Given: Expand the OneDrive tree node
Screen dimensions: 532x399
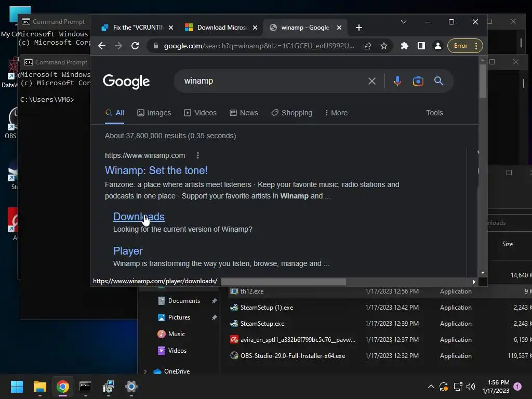Looking at the screenshot, I should (145, 371).
